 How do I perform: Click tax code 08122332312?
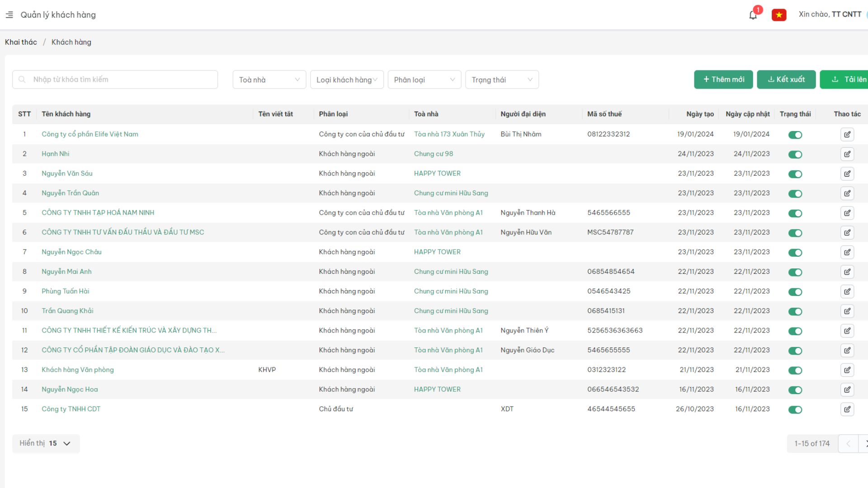609,134
